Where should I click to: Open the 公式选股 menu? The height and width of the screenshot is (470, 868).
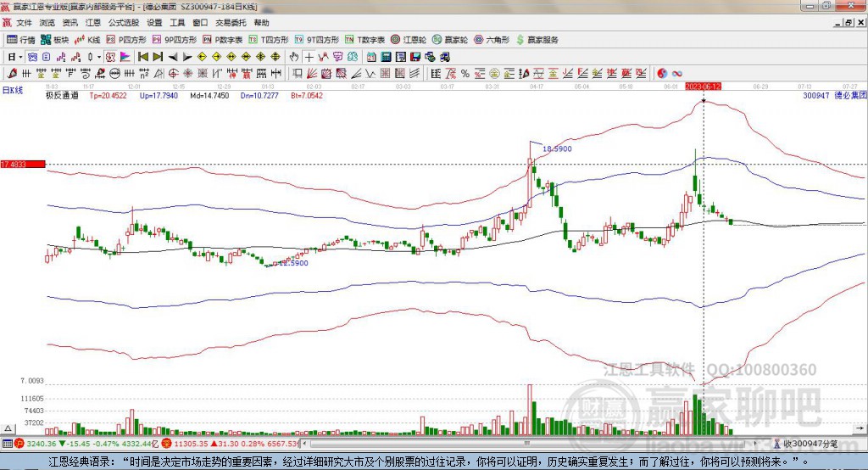pos(124,23)
